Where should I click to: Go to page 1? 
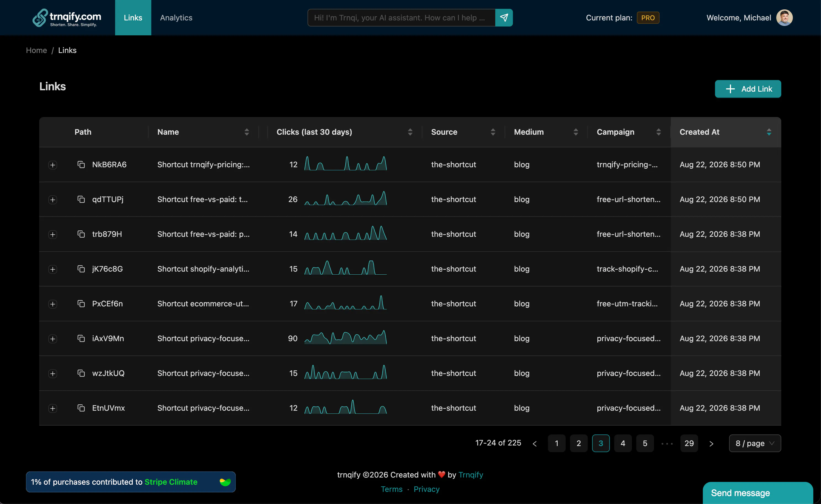[x=556, y=444]
